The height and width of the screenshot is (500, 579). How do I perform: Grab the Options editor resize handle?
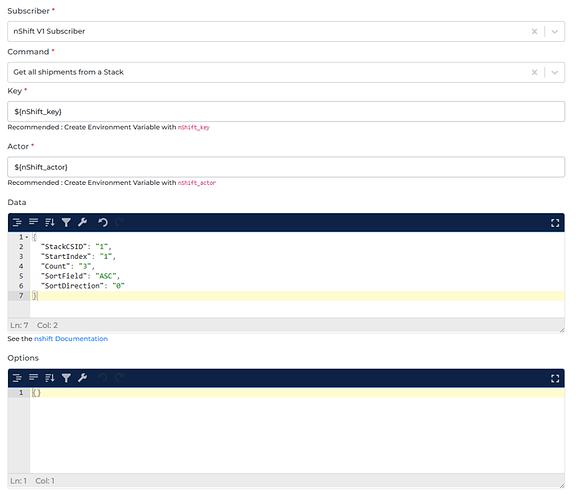point(562,486)
